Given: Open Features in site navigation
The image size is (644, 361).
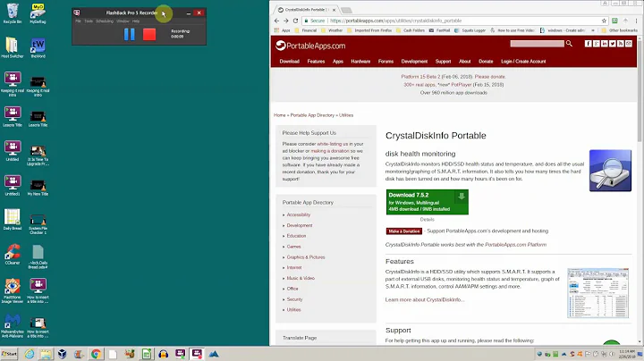Looking at the screenshot, I should click(x=316, y=62).
